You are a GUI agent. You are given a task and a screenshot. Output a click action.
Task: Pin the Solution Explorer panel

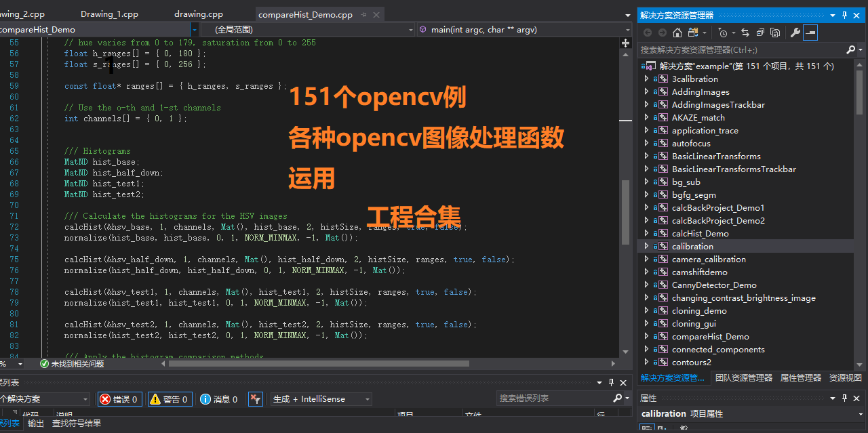[x=844, y=15]
